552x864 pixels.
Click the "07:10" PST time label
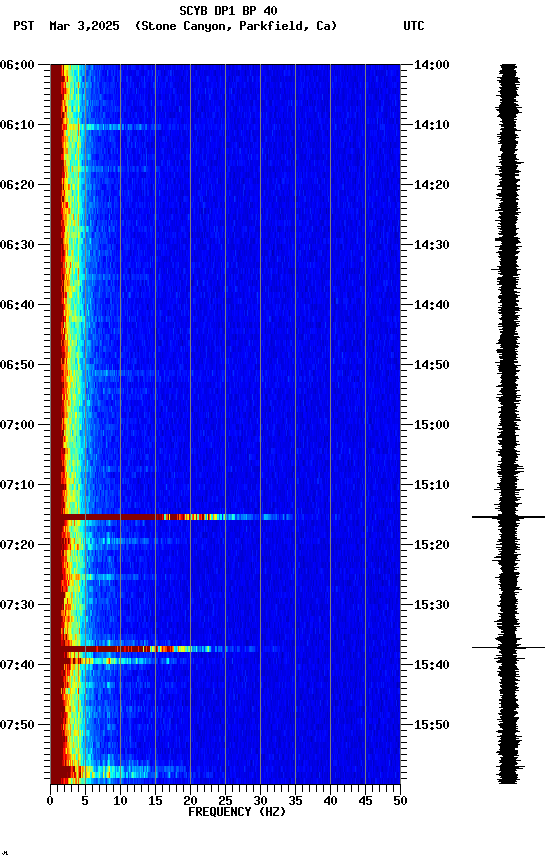[17, 485]
